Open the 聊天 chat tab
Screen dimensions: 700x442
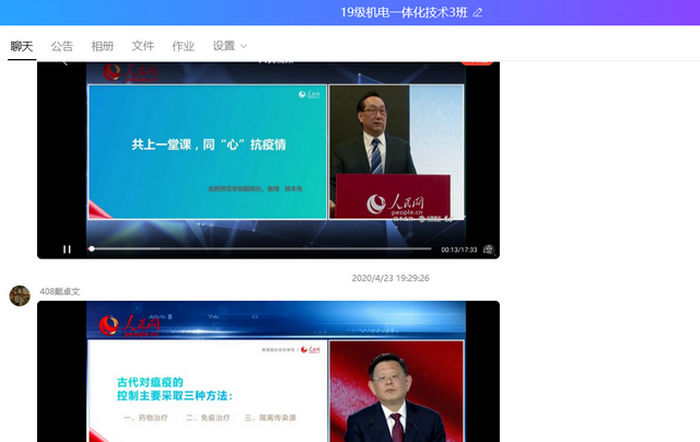click(22, 46)
